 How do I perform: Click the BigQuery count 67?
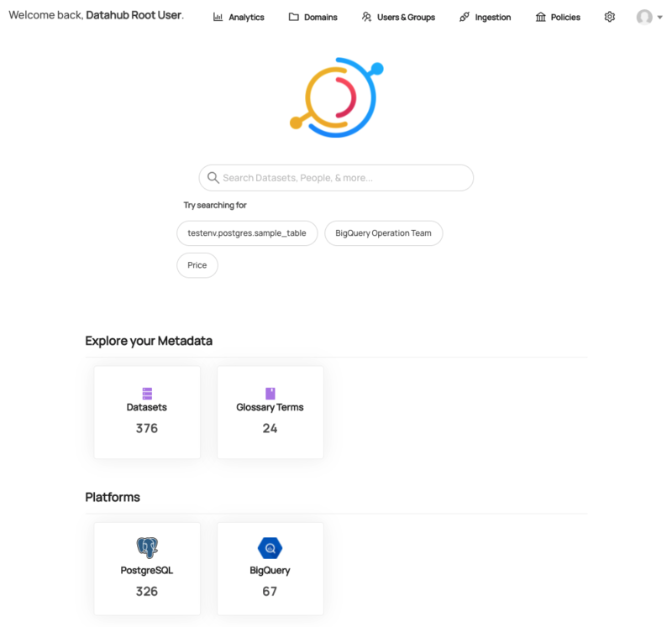pos(270,591)
